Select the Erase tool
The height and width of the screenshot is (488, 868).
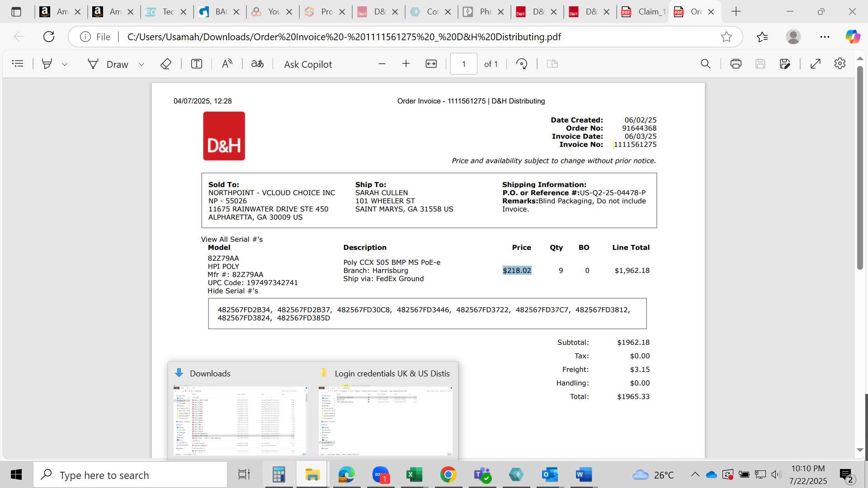[x=165, y=64]
